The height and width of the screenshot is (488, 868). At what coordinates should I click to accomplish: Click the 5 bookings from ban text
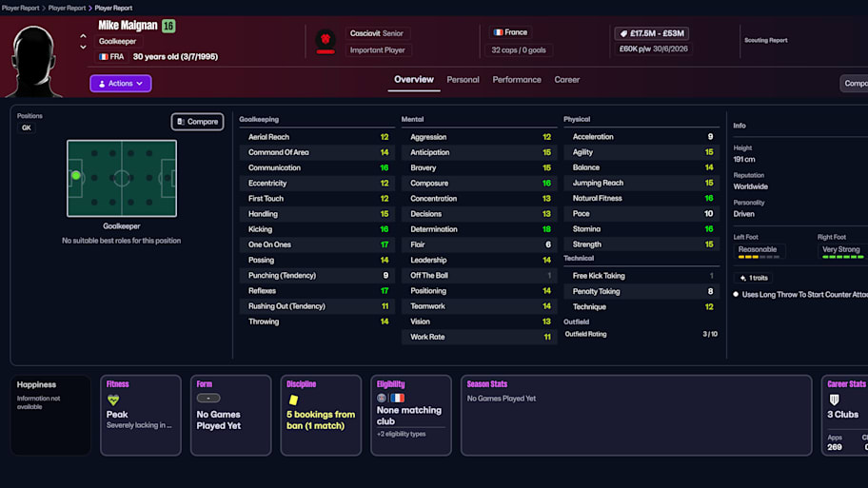[x=321, y=420]
